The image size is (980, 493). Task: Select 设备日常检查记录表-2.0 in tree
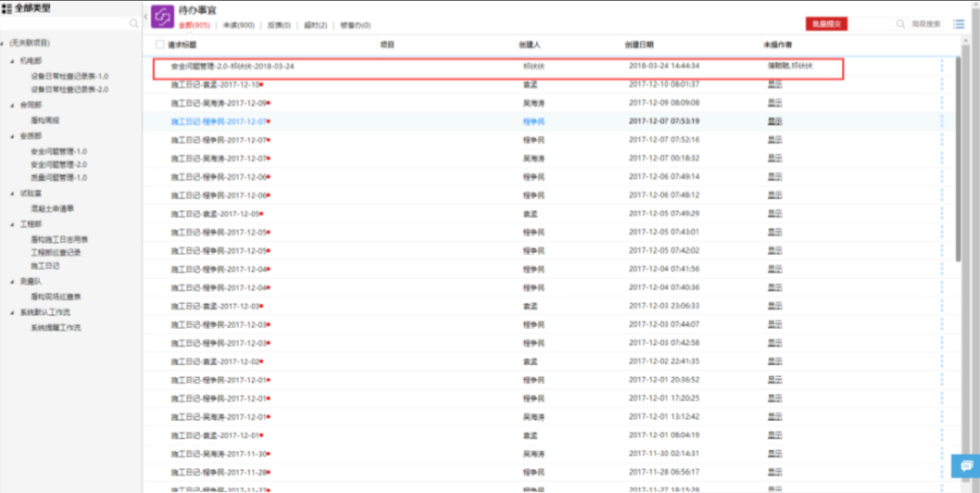pyautogui.click(x=69, y=90)
